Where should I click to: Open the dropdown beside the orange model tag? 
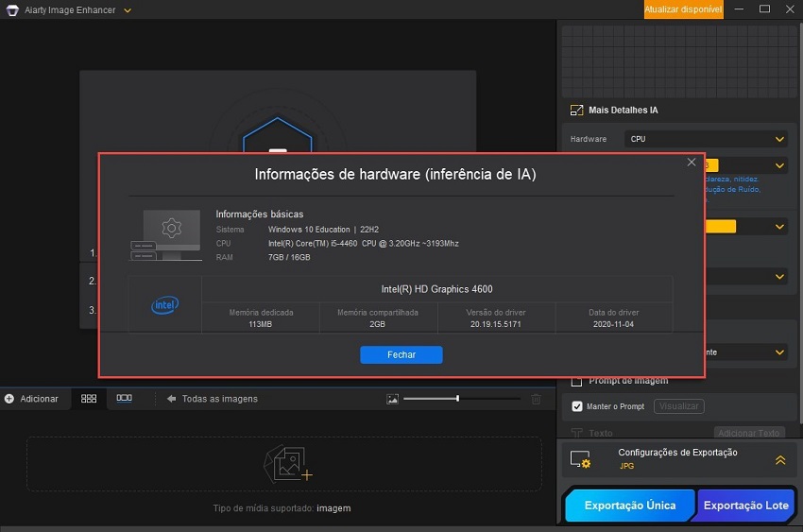point(779,165)
